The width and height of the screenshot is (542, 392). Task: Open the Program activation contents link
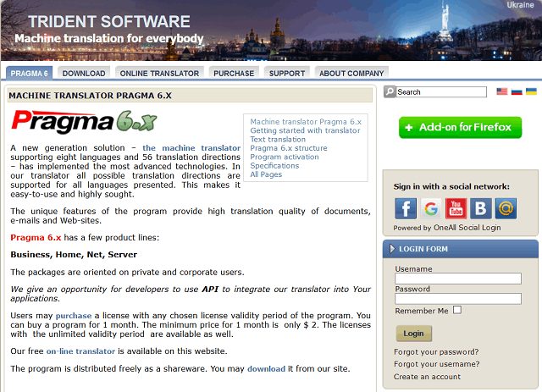point(285,157)
